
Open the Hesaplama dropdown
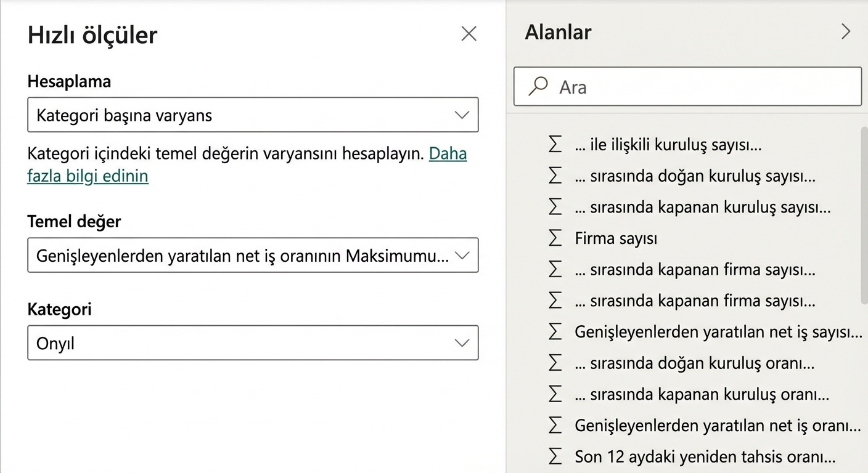click(x=253, y=115)
